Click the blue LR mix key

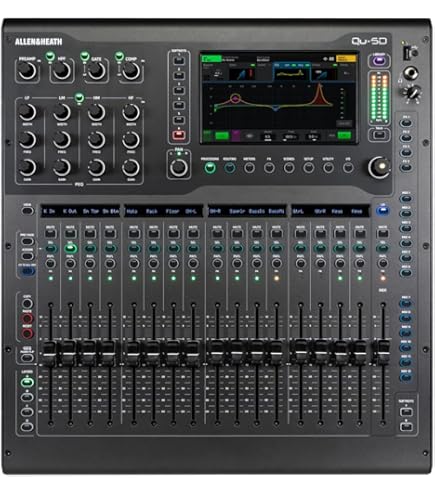(383, 211)
